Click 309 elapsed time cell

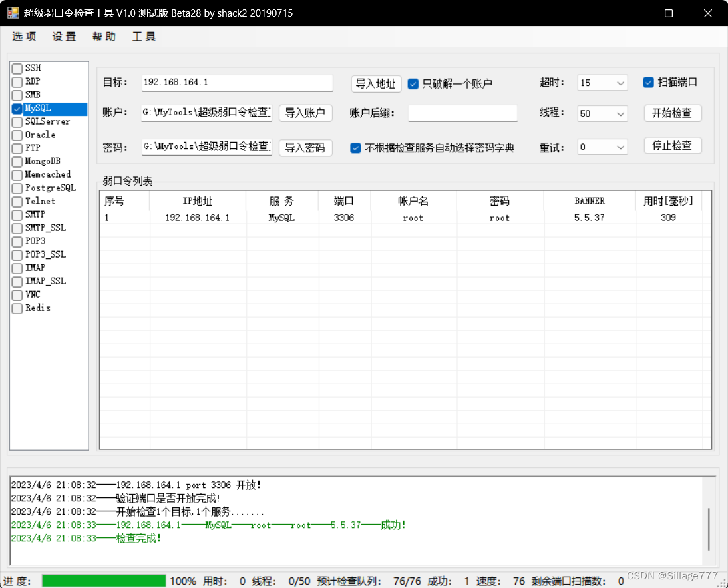click(x=669, y=218)
